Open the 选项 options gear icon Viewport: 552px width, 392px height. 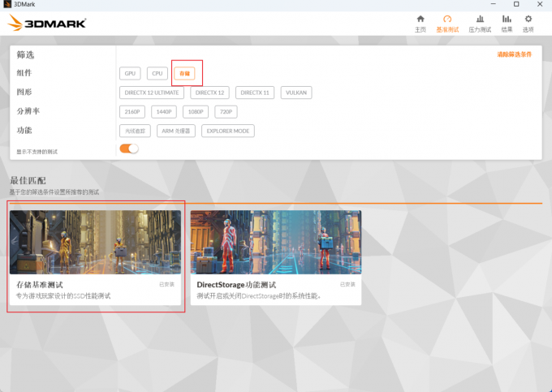pyautogui.click(x=528, y=19)
